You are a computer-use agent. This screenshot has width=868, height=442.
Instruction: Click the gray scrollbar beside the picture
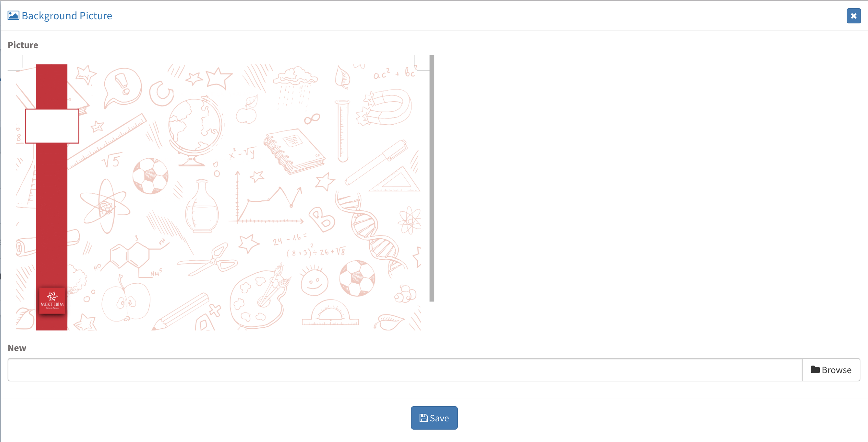pyautogui.click(x=432, y=178)
